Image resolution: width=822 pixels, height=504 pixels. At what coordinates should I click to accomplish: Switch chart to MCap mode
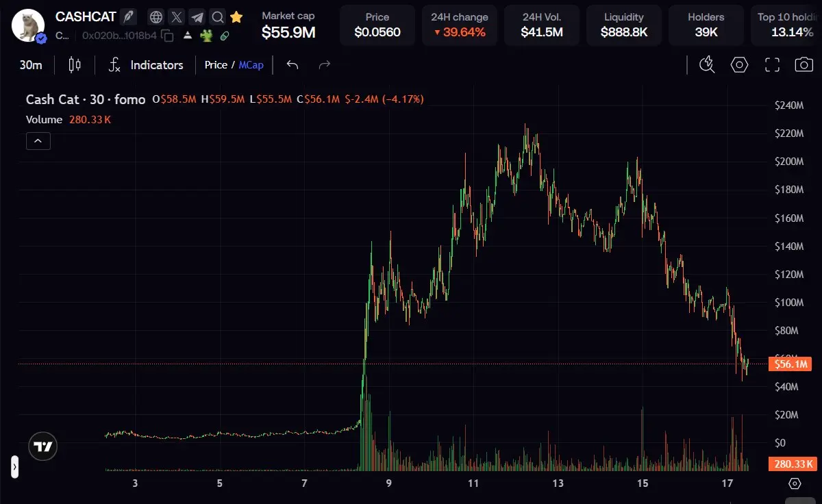[x=251, y=65]
